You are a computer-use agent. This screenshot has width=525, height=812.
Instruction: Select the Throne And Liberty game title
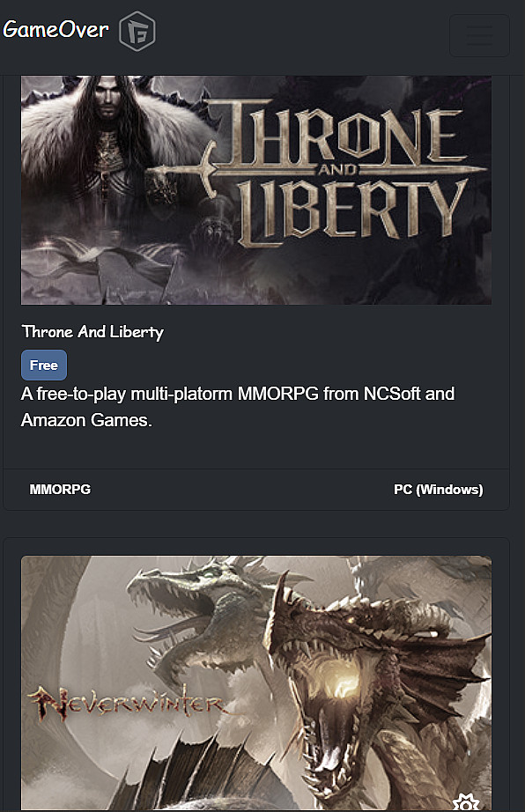pyautogui.click(x=92, y=332)
